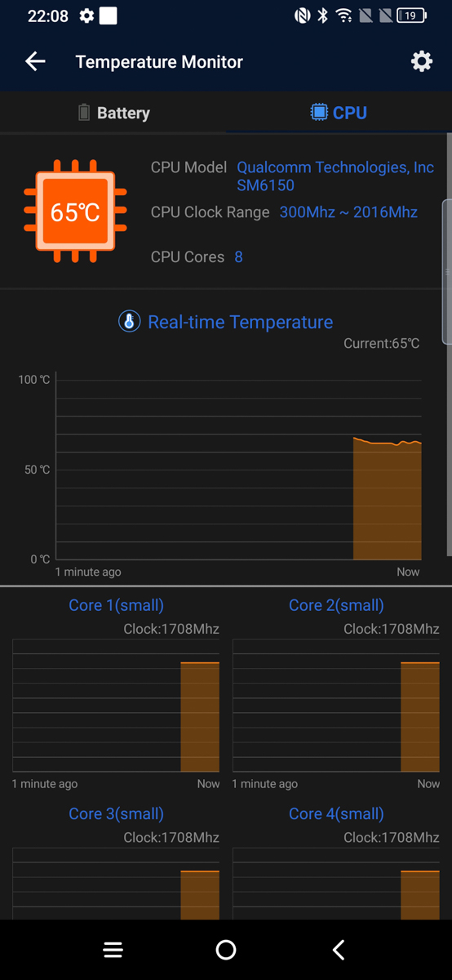Click the Qualcomm Technologies CPU model link
This screenshot has height=980, width=452.
coord(335,176)
